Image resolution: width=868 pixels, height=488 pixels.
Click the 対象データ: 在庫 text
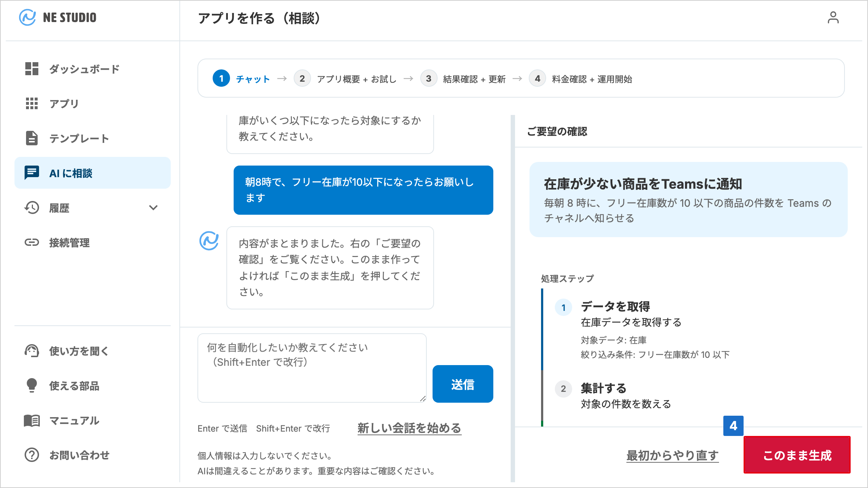pos(613,340)
